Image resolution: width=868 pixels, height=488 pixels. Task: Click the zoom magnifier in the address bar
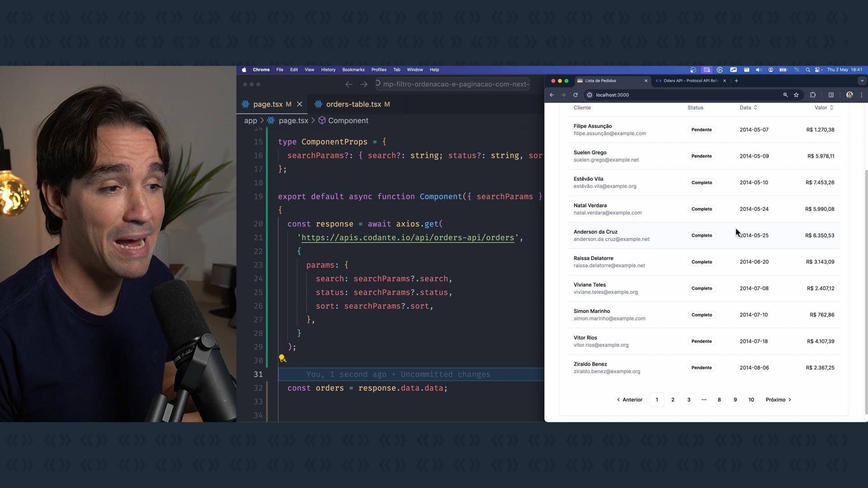pyautogui.click(x=785, y=95)
